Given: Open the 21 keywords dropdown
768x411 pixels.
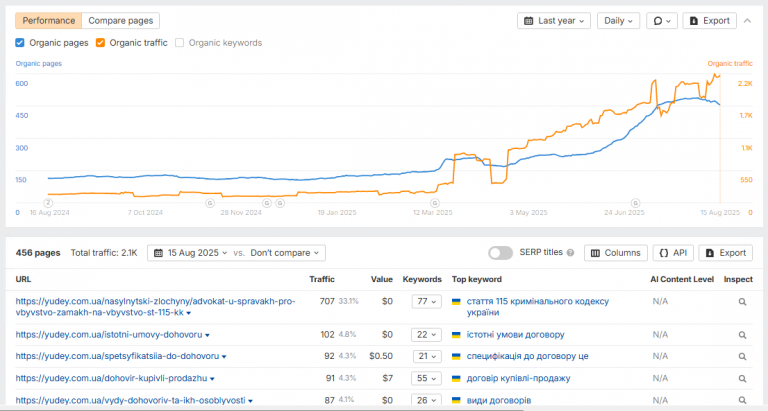Looking at the screenshot, I should pos(427,356).
